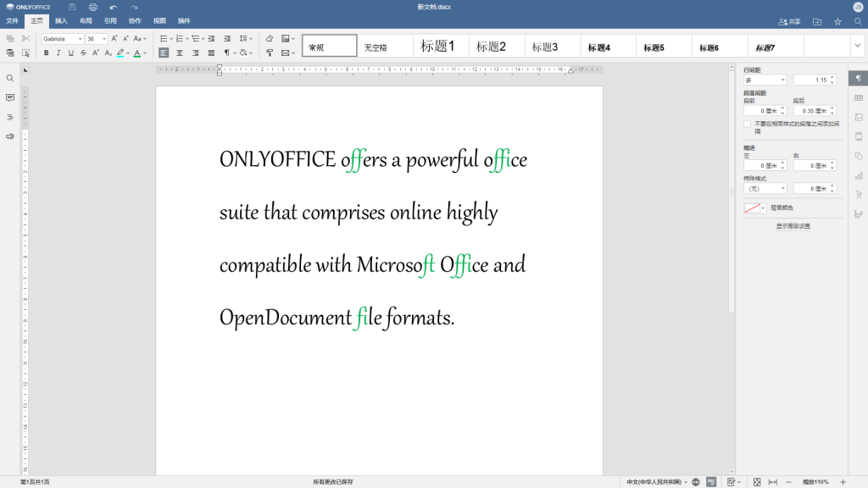Open the Comments icon in the left sidebar
Screen dimensions: 868x488
(10, 98)
